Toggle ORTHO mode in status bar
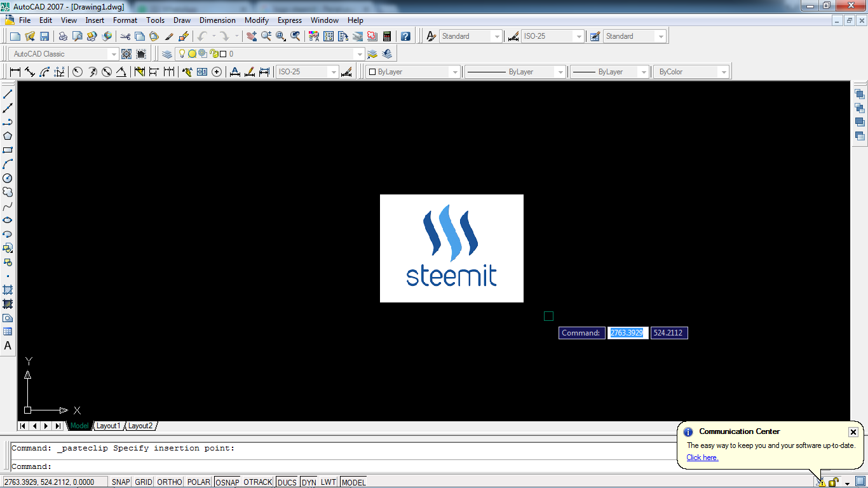Image resolution: width=868 pixels, height=488 pixels. (x=169, y=482)
